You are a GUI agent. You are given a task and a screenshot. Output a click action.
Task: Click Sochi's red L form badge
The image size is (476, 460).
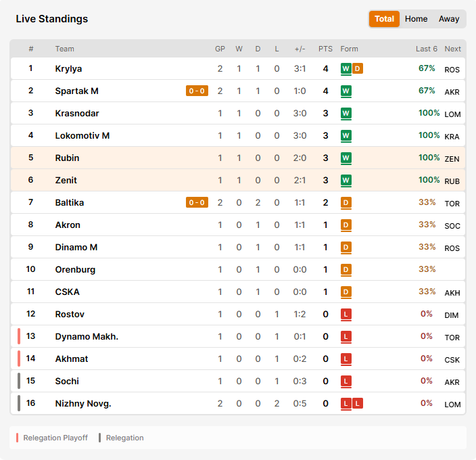click(x=346, y=381)
